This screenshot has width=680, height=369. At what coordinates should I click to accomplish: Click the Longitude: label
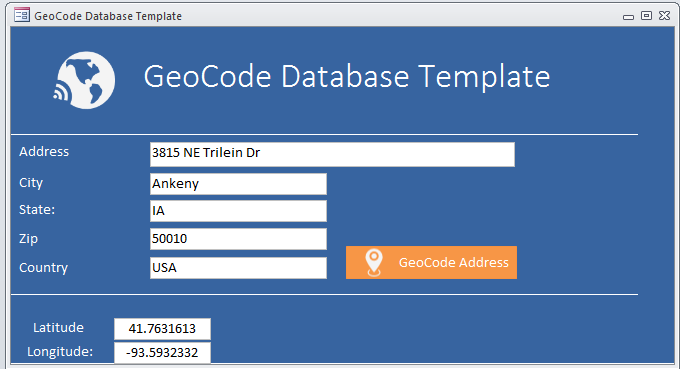pos(60,352)
